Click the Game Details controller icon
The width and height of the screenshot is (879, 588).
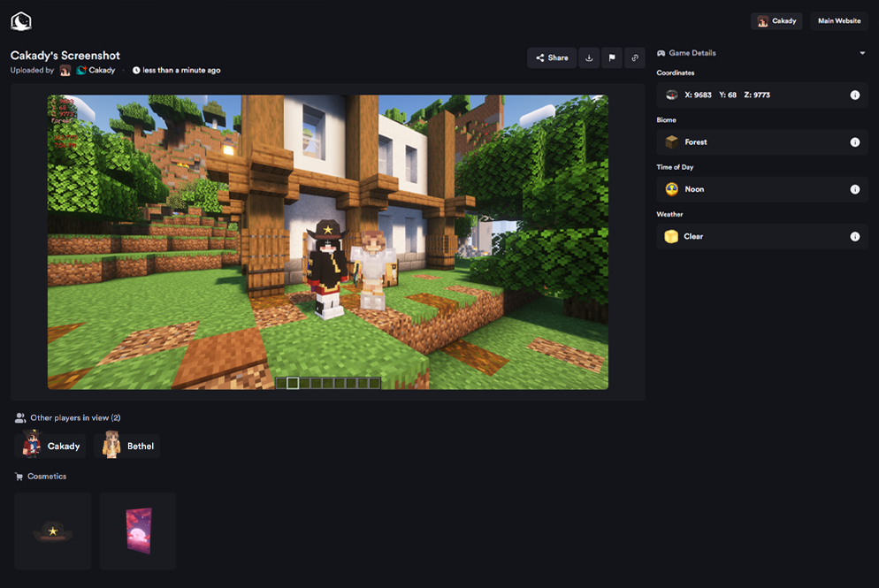point(661,53)
